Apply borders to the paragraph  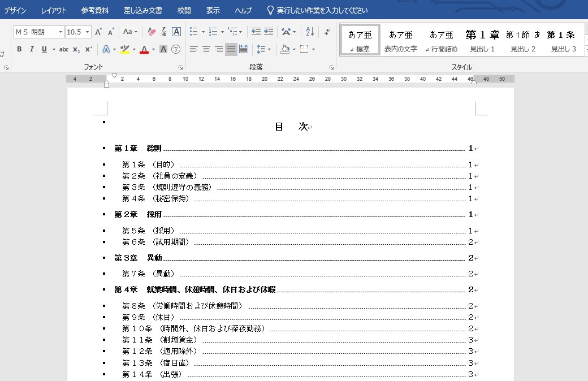304,49
